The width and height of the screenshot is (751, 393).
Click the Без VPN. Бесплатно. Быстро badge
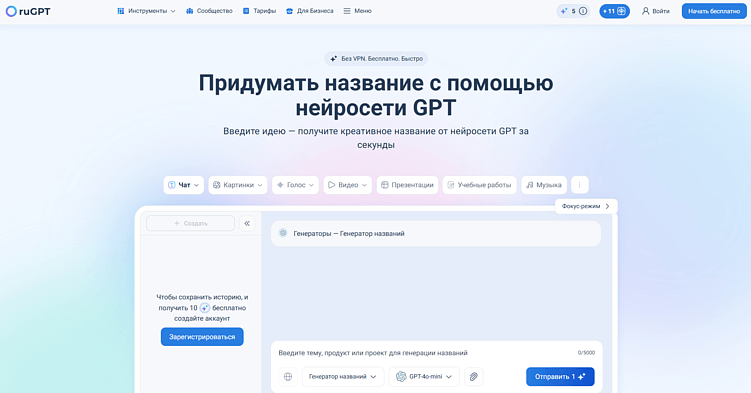376,59
